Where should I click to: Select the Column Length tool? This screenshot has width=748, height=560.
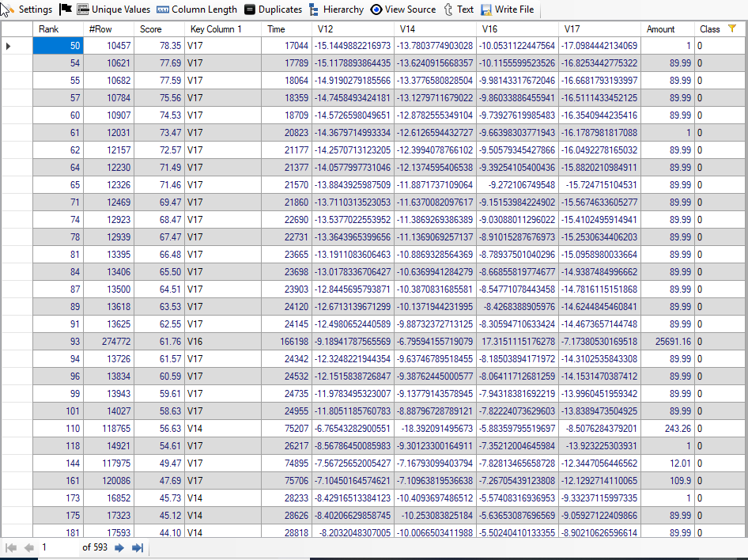pos(196,9)
